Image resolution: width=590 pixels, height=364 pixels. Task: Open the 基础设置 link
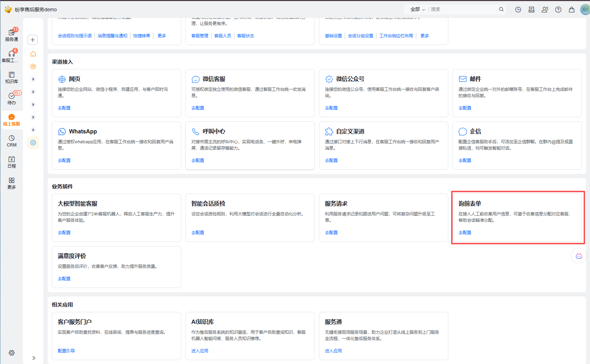(x=333, y=36)
